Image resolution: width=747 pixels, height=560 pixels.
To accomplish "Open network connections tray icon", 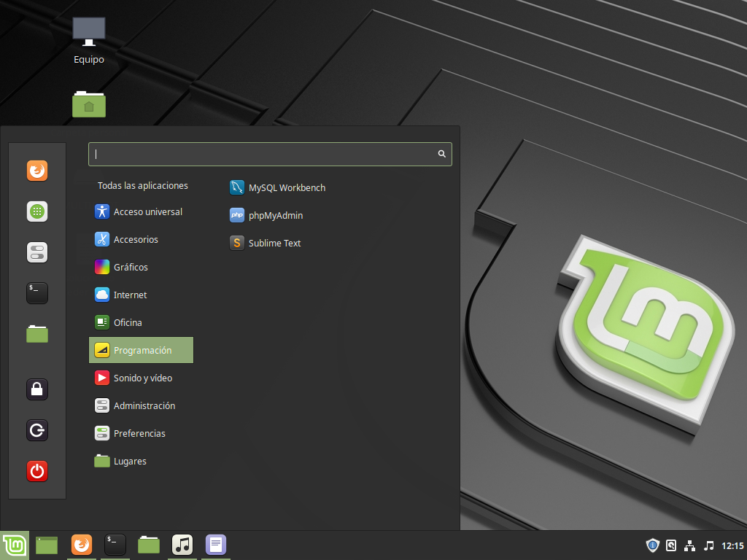I will click(690, 545).
